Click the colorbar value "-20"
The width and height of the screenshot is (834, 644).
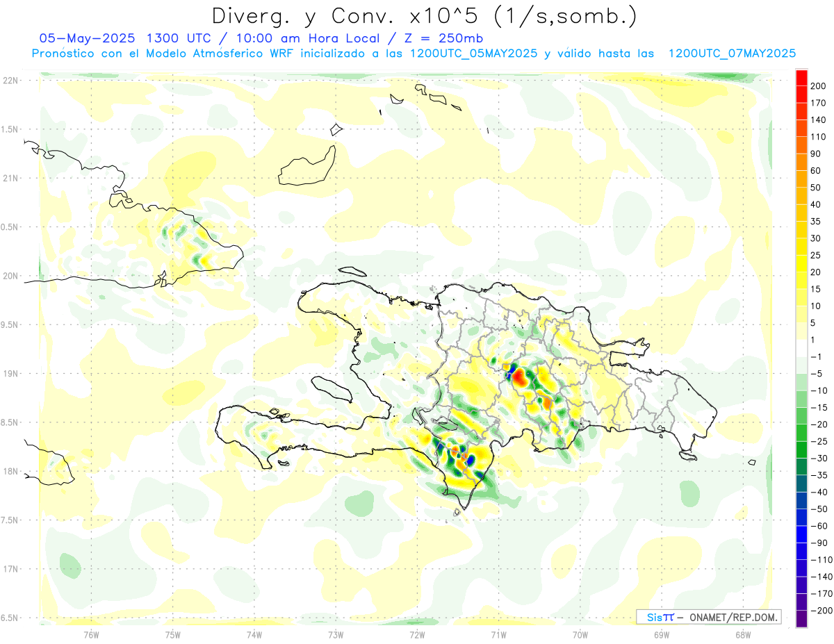click(819, 425)
